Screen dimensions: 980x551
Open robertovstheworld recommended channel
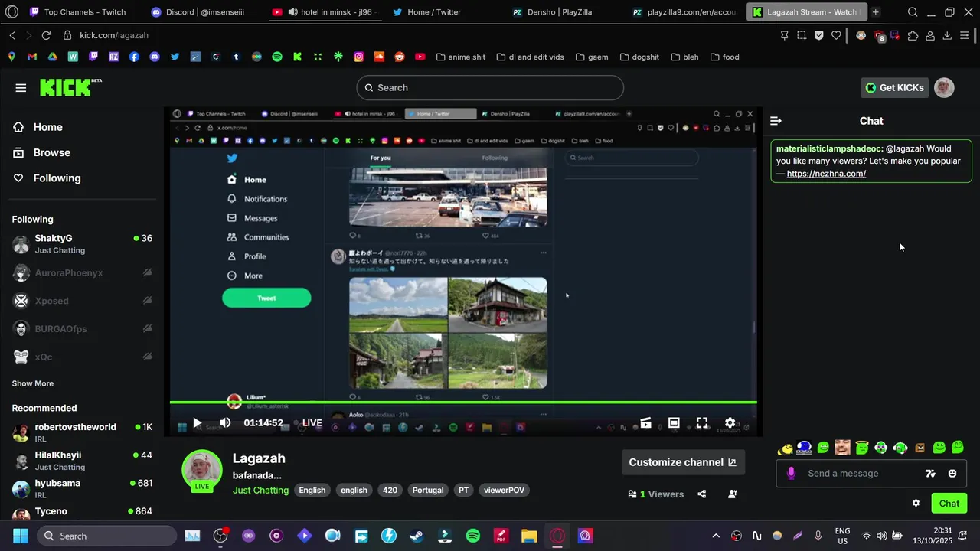click(82, 432)
